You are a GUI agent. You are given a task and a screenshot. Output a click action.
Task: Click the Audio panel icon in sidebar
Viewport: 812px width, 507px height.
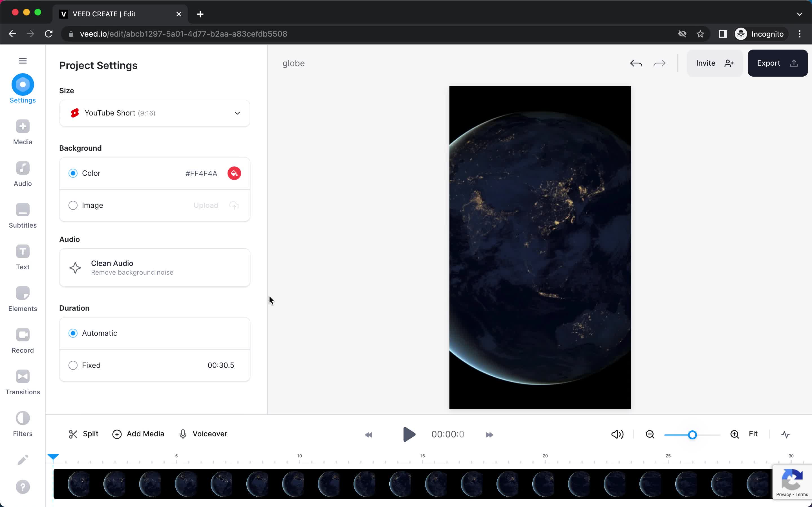click(23, 174)
